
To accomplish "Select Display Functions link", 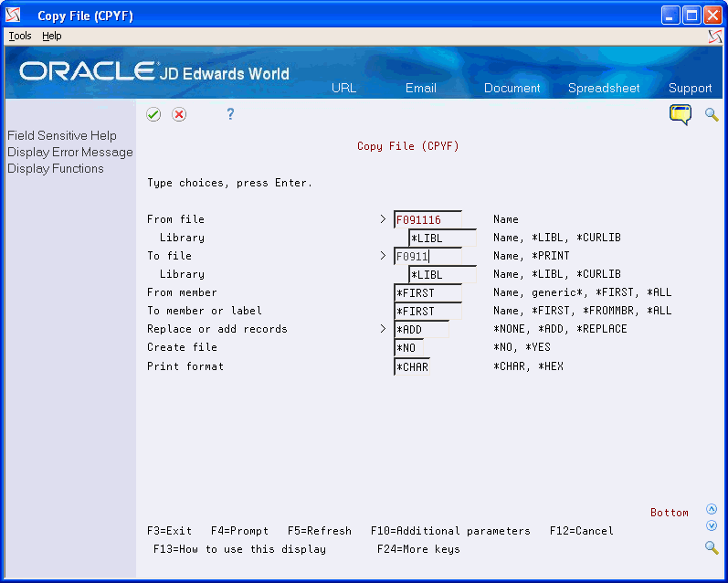I will pyautogui.click(x=55, y=168).
